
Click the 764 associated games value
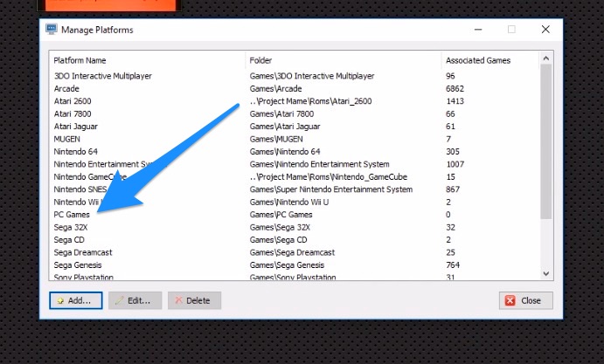click(453, 265)
